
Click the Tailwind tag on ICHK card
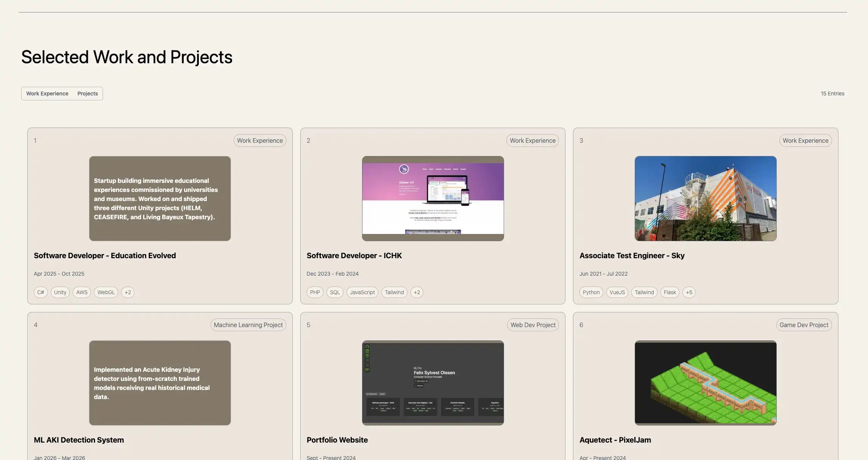coord(394,292)
